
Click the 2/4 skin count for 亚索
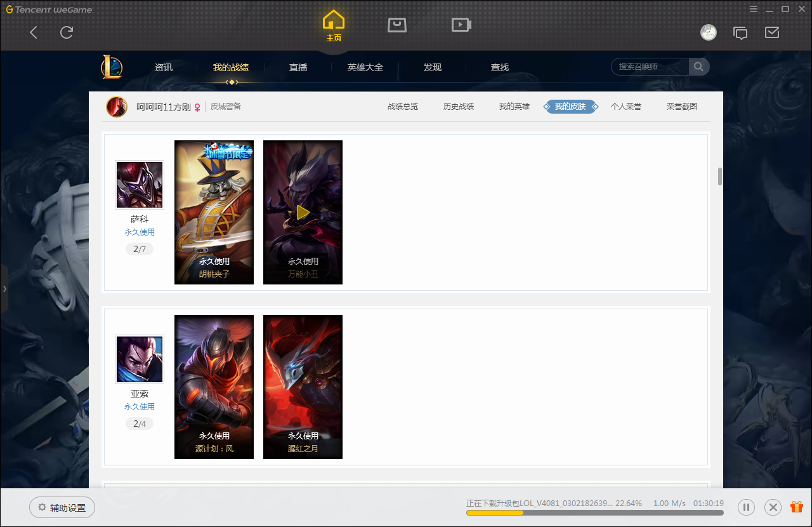coord(140,424)
